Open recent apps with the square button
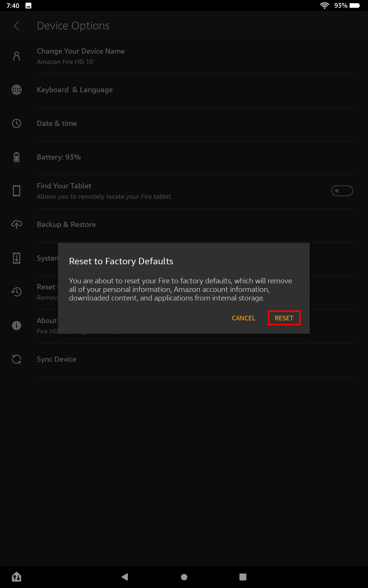The image size is (368, 588). (243, 577)
